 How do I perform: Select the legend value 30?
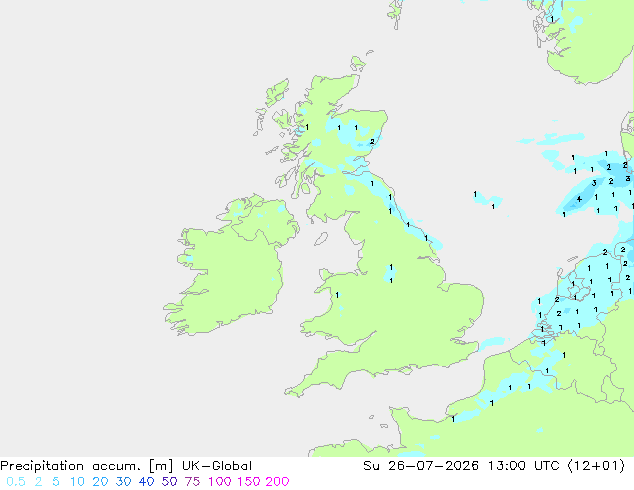tap(123, 482)
